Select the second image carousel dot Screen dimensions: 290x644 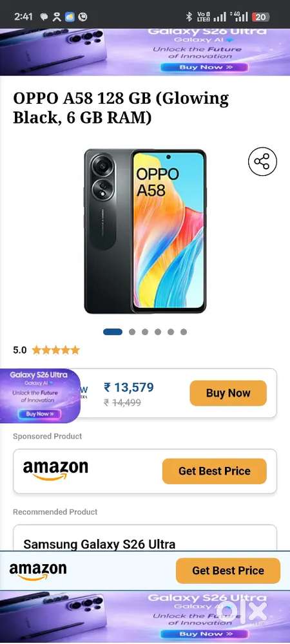pyautogui.click(x=132, y=332)
